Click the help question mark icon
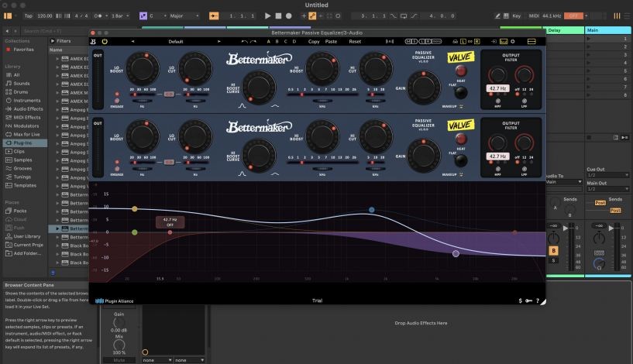This screenshot has width=633, height=364. pyautogui.click(x=537, y=300)
